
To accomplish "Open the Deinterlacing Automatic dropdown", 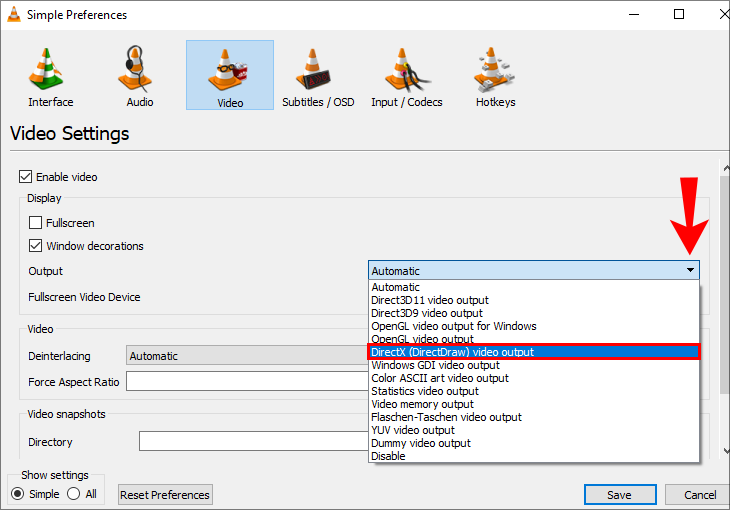I will 247,356.
